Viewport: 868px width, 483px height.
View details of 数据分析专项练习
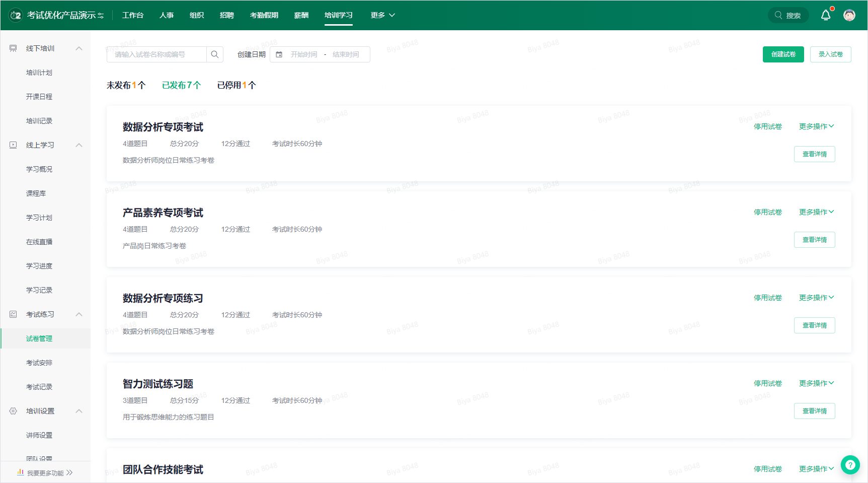pos(815,325)
